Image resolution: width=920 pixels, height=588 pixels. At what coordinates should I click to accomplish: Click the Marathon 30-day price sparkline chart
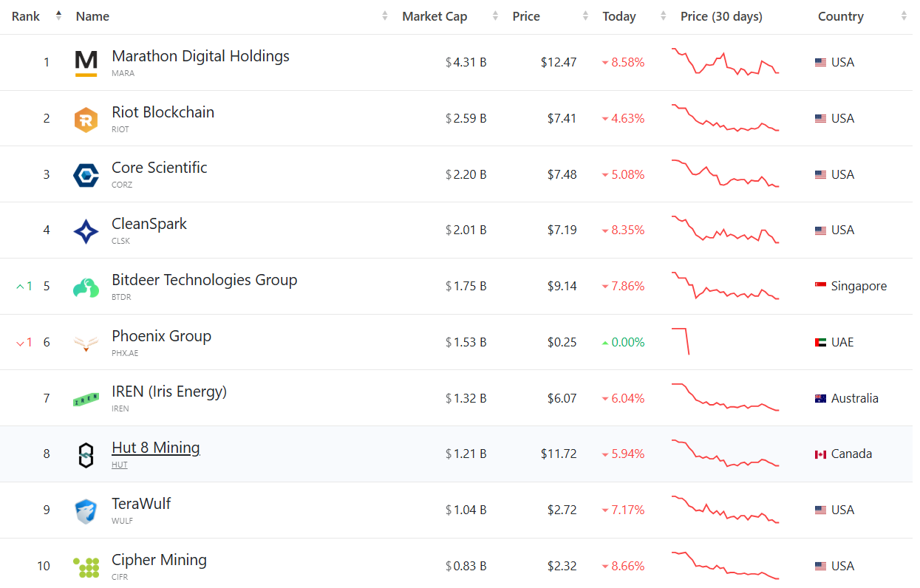(x=726, y=63)
